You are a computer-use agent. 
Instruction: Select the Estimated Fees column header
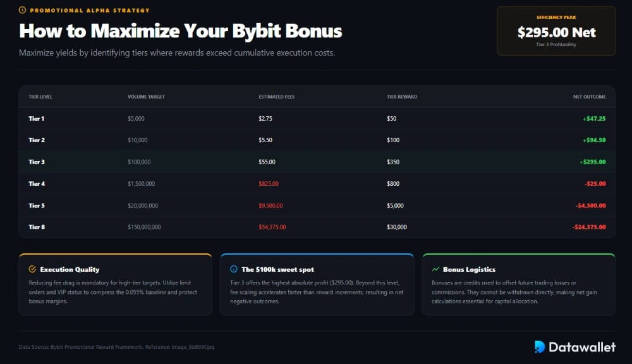277,97
